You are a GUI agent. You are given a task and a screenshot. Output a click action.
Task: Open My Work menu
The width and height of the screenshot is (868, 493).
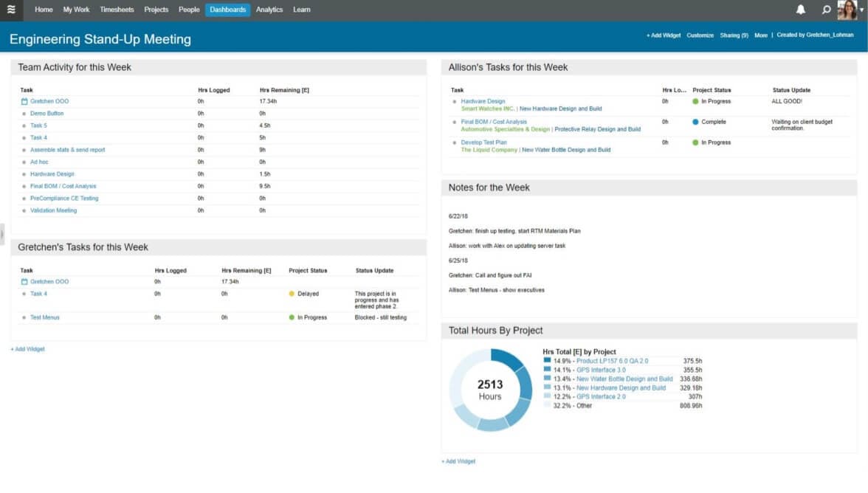click(76, 10)
